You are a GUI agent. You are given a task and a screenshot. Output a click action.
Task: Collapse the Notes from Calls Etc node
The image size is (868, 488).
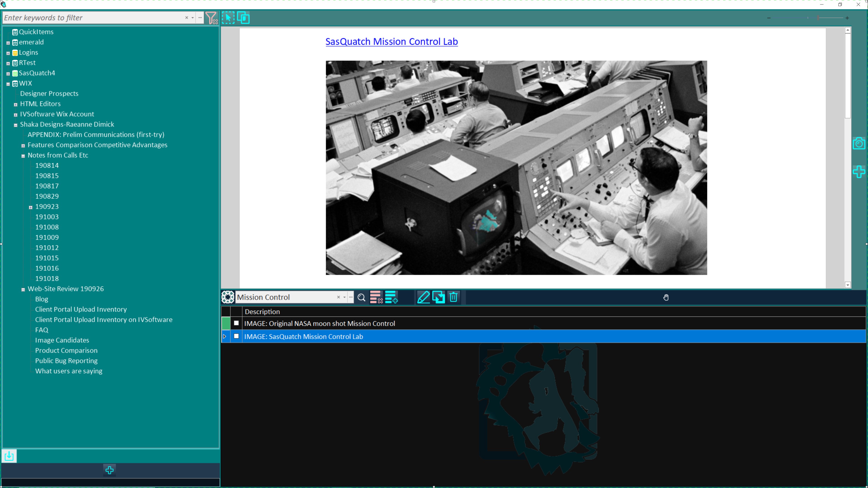[23, 156]
